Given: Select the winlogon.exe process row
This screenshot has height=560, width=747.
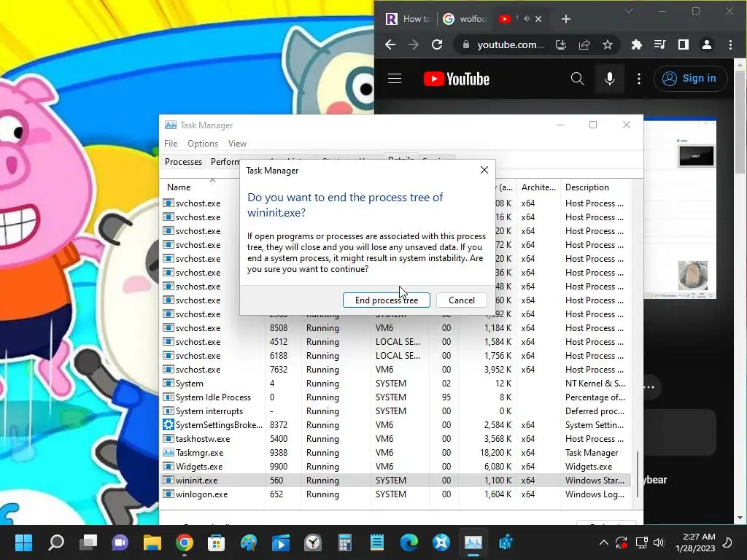Looking at the screenshot, I should point(396,494).
